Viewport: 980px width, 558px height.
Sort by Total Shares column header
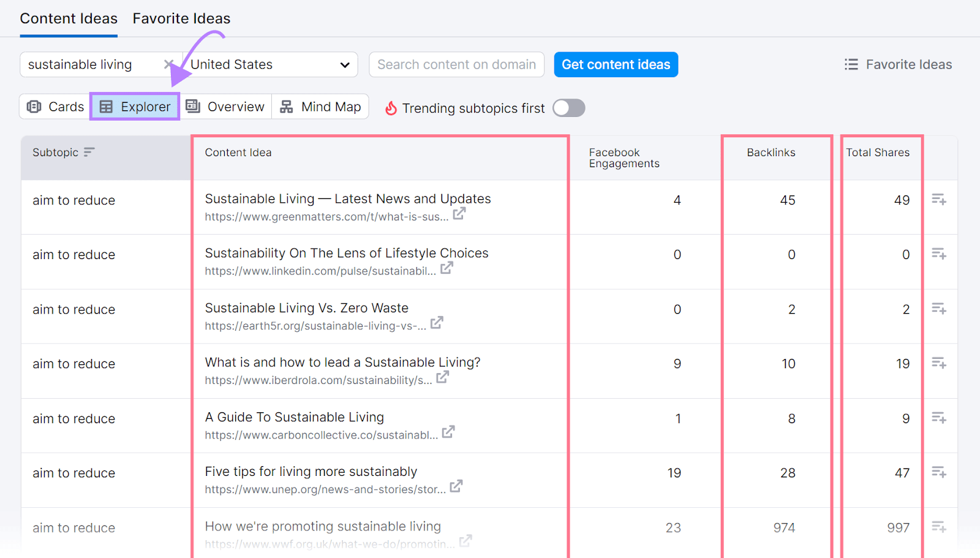coord(877,153)
